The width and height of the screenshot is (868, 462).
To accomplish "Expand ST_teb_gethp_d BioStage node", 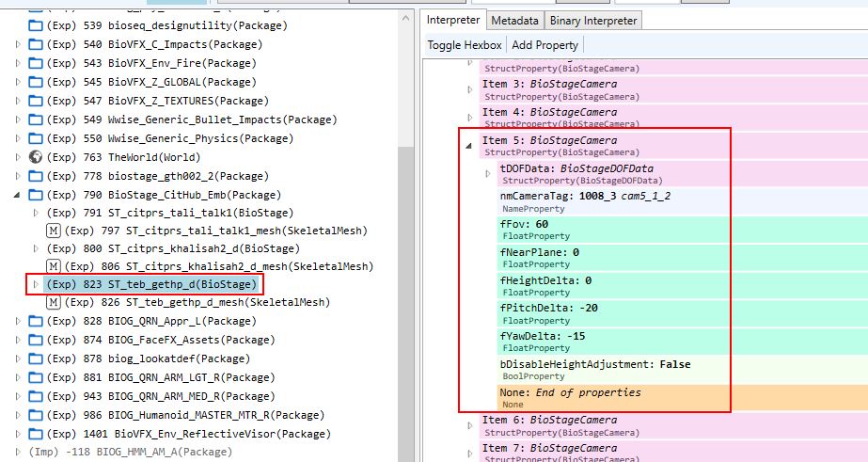I will [36, 284].
